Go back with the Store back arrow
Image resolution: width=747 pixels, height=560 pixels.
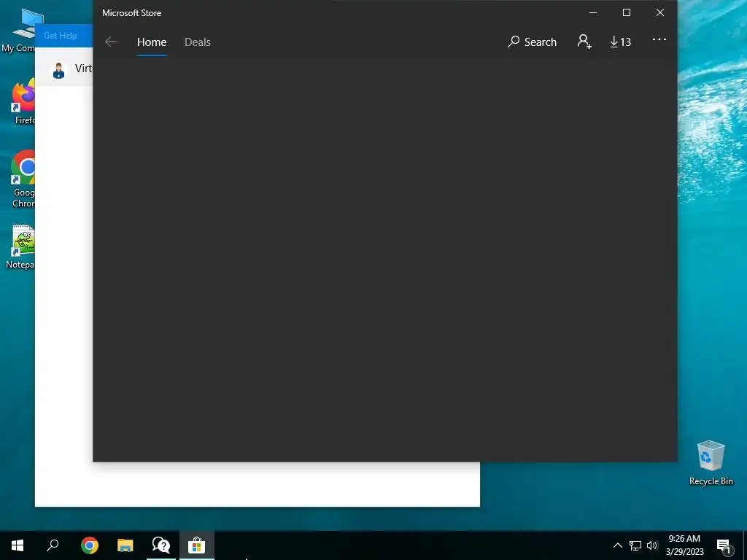point(111,42)
